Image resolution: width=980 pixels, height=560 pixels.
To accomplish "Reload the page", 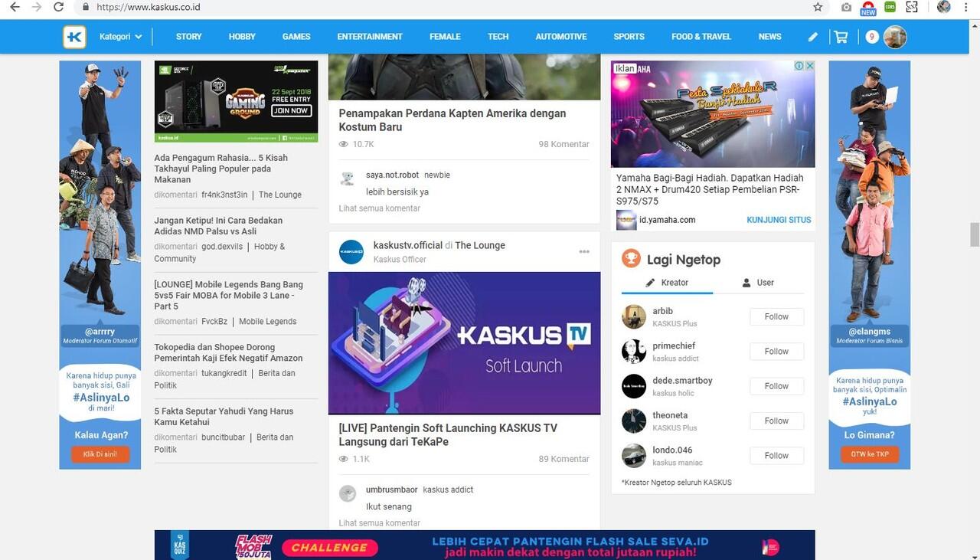I will tap(59, 7).
